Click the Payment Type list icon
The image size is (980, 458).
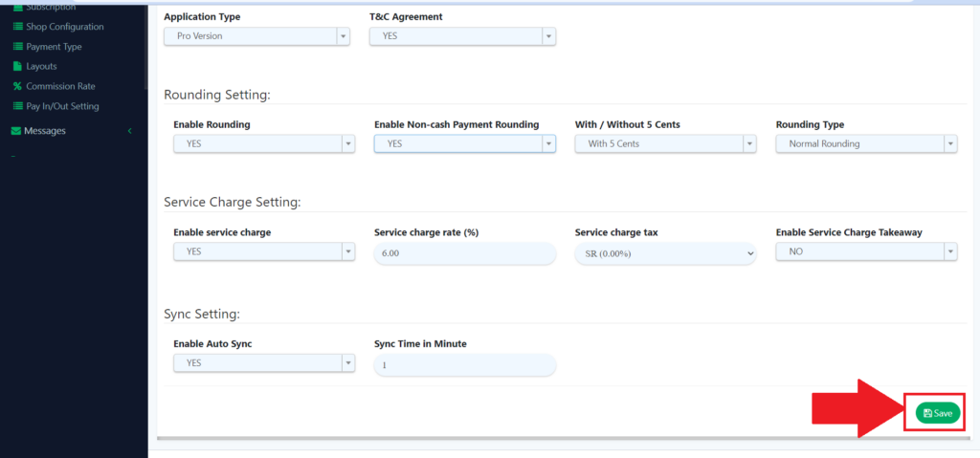click(17, 47)
